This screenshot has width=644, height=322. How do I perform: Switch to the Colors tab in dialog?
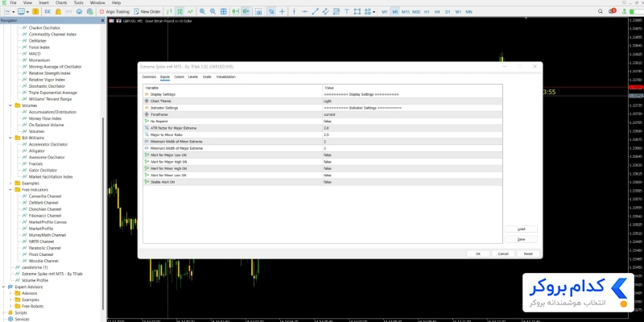coord(179,76)
